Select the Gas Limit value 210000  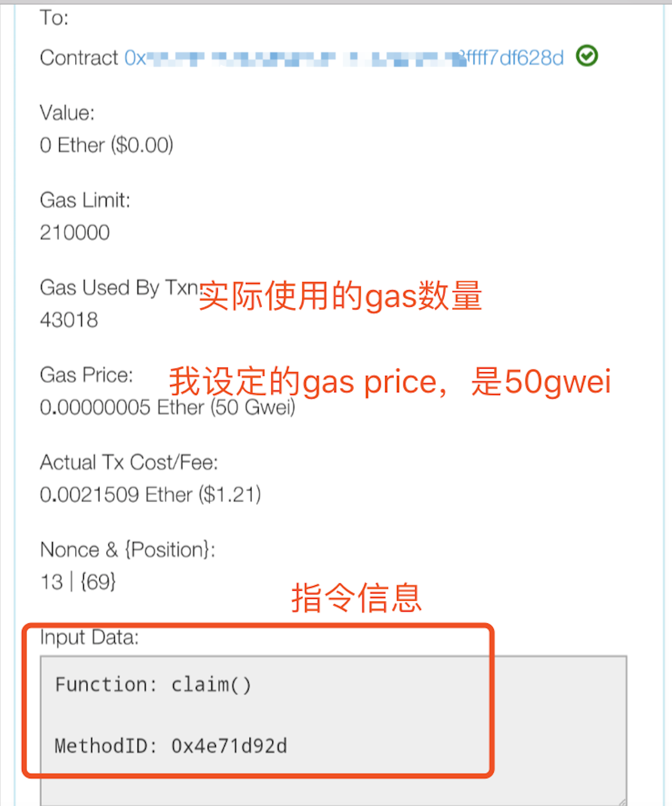coord(75,232)
